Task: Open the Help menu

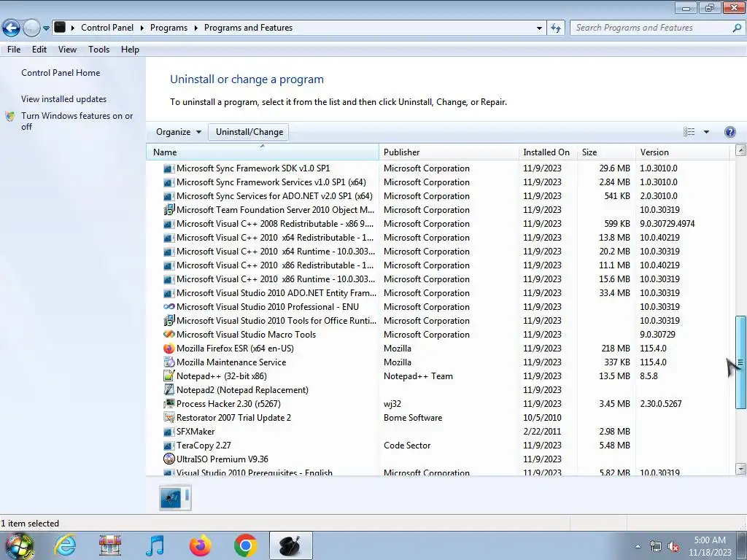Action: click(x=130, y=50)
